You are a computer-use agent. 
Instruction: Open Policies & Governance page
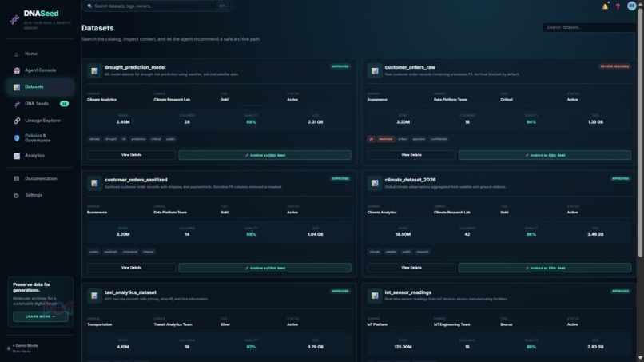(x=40, y=138)
